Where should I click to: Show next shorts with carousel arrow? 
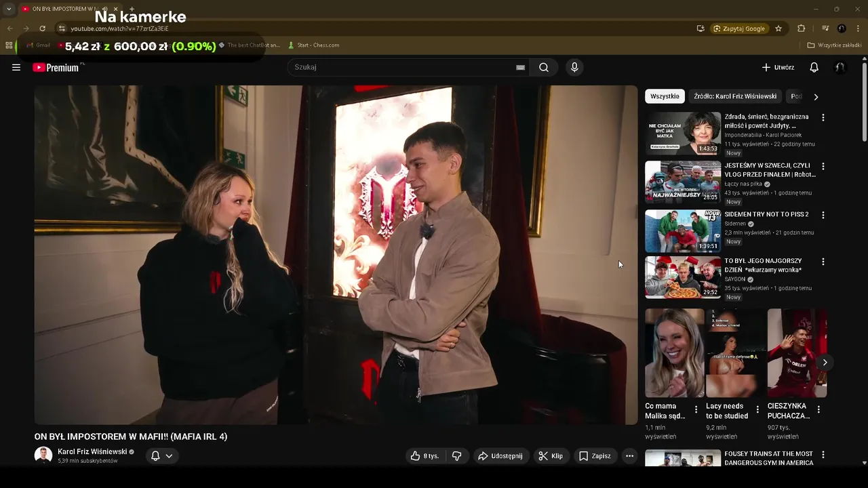pyautogui.click(x=825, y=363)
